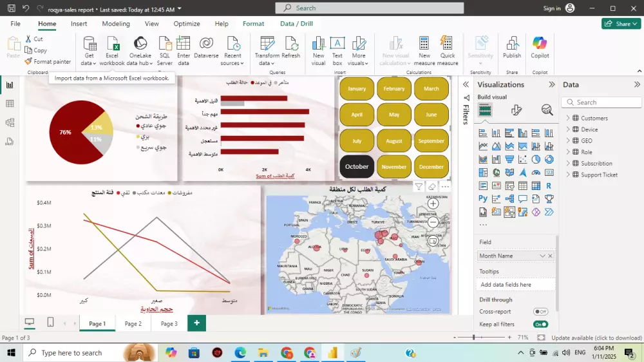644x362 pixels.
Task: Click Update available download link
Action: pos(596,338)
